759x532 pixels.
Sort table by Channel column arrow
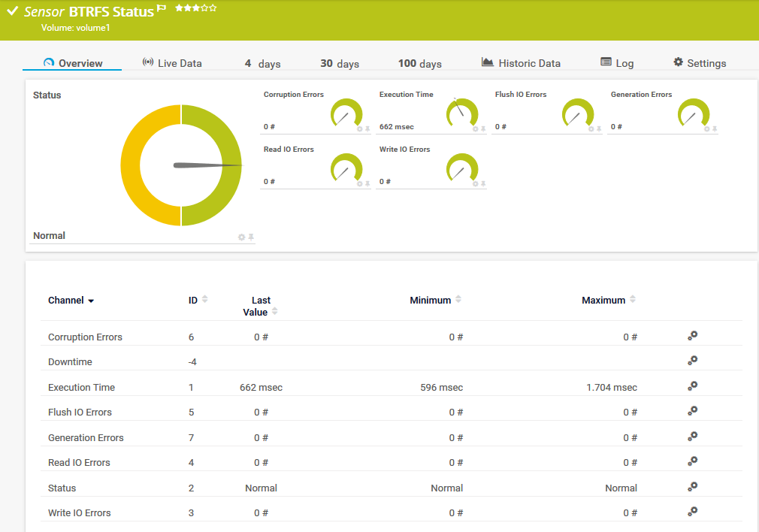tap(91, 301)
